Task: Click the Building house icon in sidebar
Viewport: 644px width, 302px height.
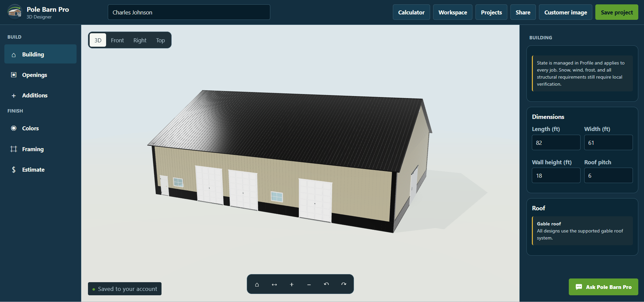Action: (14, 55)
